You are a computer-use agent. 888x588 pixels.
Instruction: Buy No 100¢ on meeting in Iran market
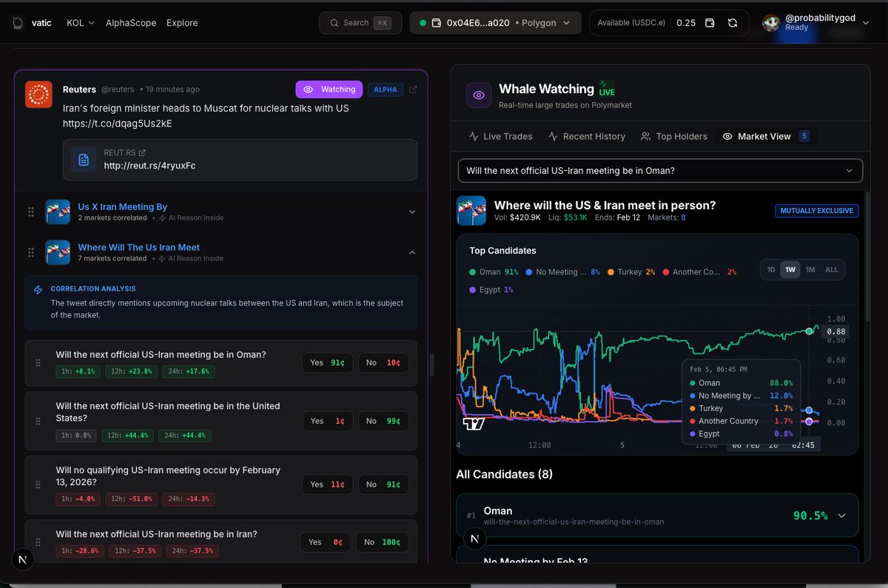click(381, 542)
